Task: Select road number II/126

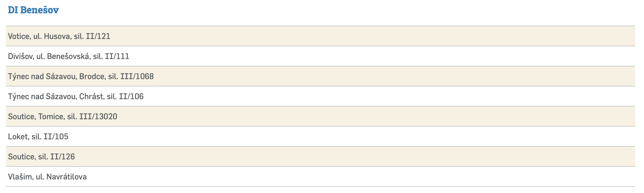Action: click(62, 157)
